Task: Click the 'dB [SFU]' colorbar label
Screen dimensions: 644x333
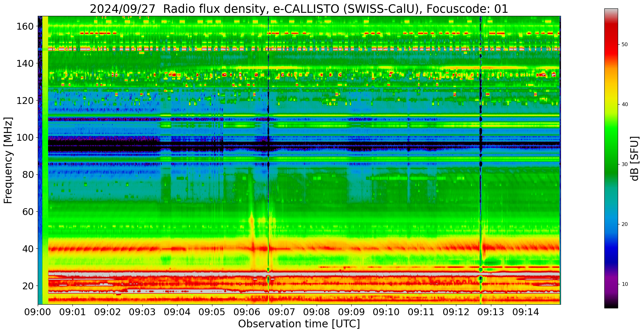Action: (x=634, y=159)
